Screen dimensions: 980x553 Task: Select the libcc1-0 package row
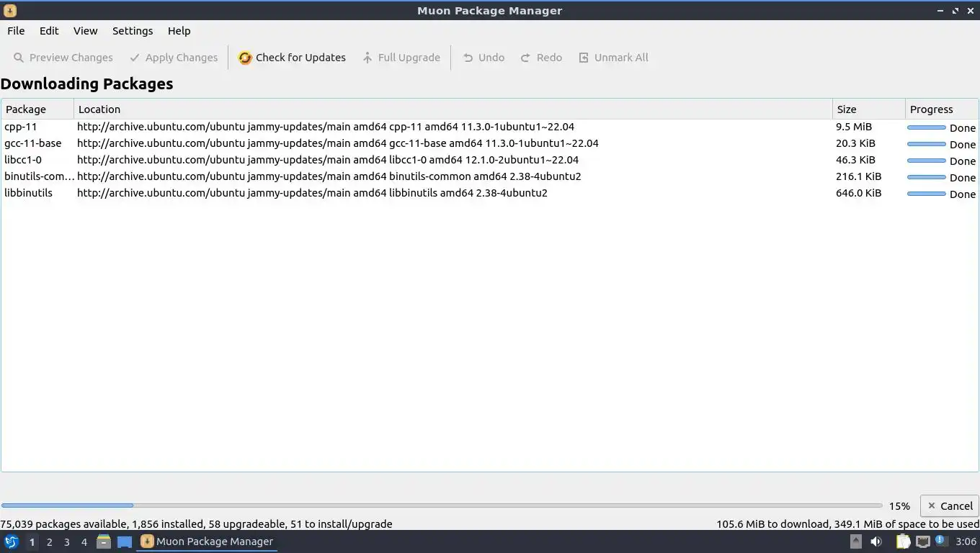(x=490, y=160)
